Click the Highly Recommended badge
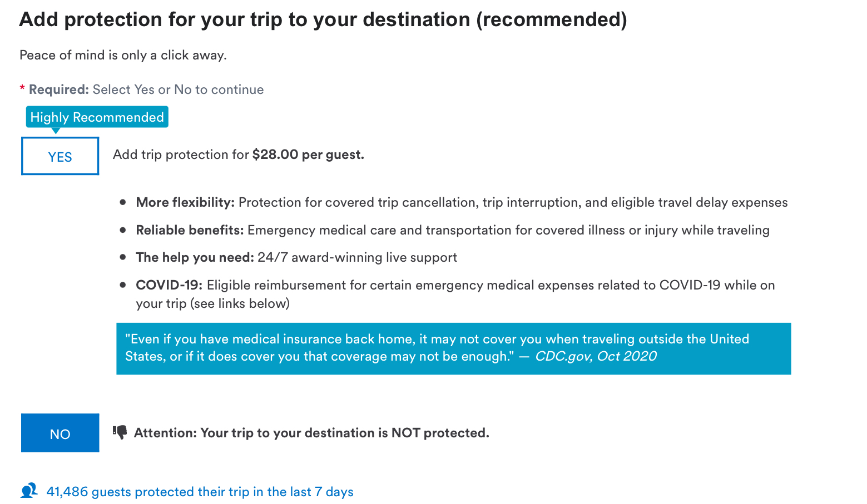Screen dimensions: 867x504 [x=97, y=117]
